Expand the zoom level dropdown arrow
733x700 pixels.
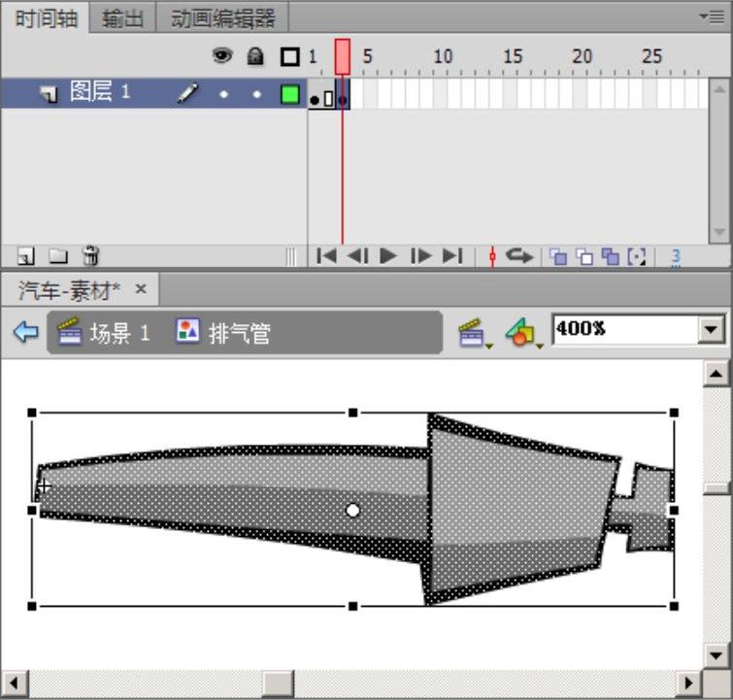coord(711,330)
